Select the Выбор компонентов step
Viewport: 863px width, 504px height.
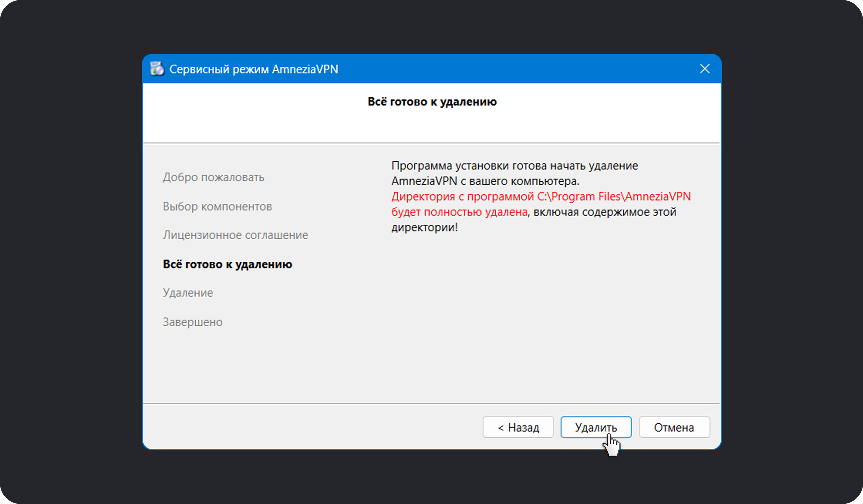217,206
